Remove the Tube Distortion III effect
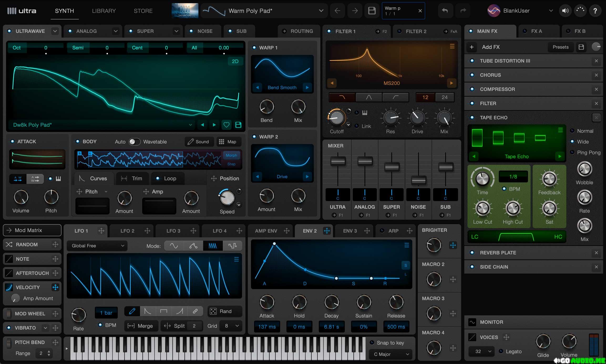Screen dimensions: 606x364 tap(596, 61)
